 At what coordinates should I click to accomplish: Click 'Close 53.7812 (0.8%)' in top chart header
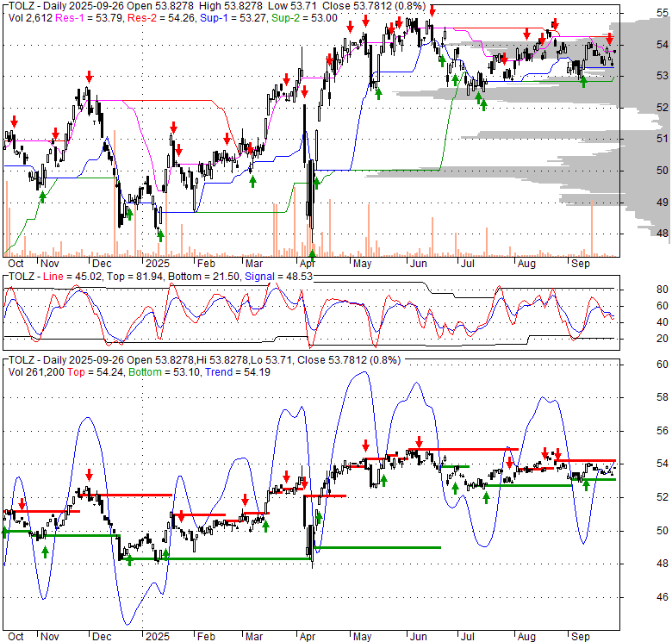374,6
